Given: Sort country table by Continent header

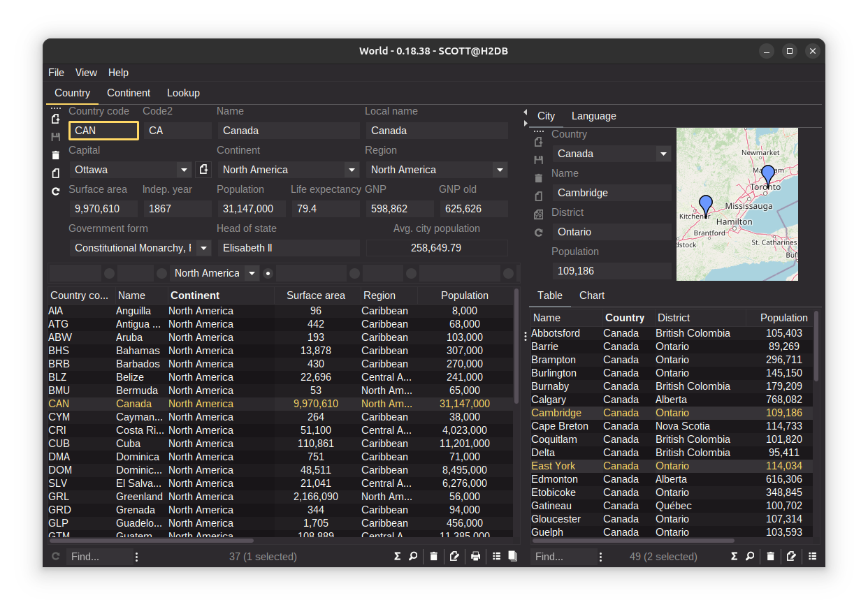Looking at the screenshot, I should pos(221,295).
